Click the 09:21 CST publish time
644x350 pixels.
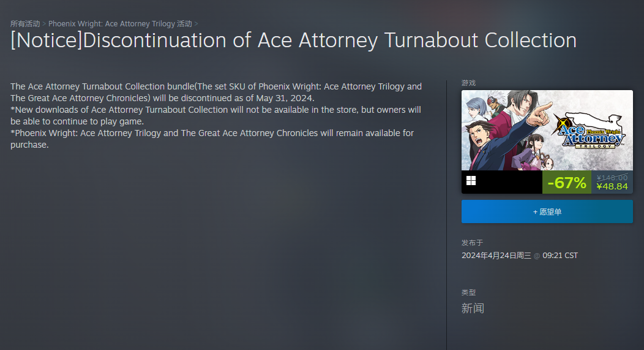click(560, 256)
